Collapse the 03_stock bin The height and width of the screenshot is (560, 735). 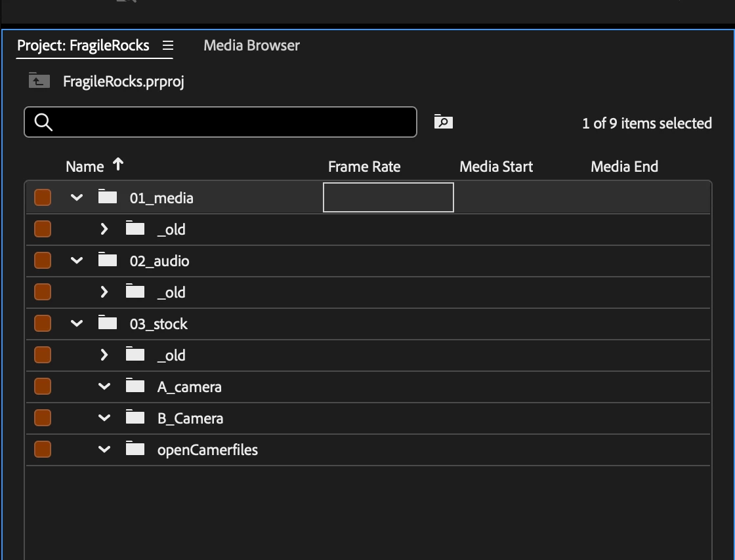pyautogui.click(x=77, y=323)
